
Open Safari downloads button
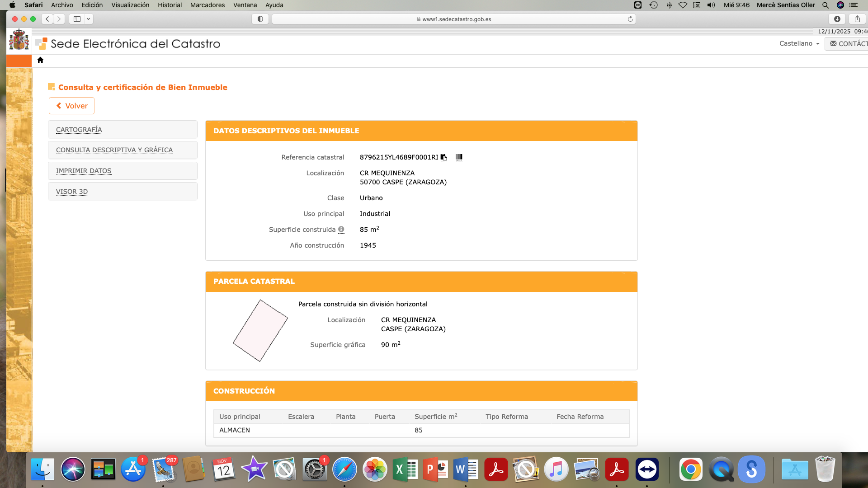(x=837, y=19)
